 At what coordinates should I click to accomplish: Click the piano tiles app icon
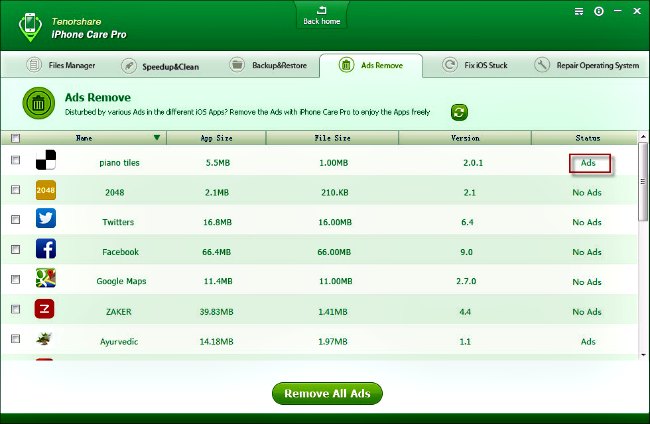[46, 160]
